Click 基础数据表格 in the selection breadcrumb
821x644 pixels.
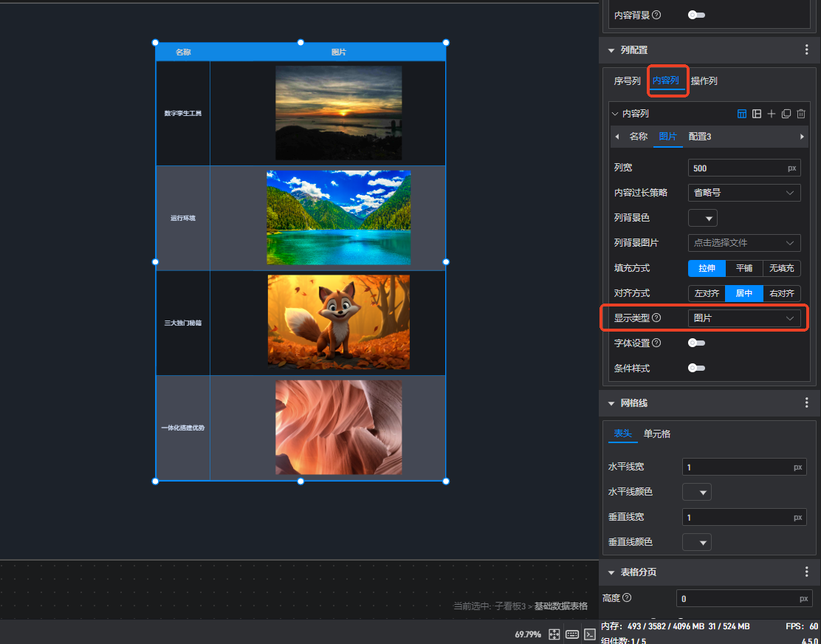click(x=561, y=606)
